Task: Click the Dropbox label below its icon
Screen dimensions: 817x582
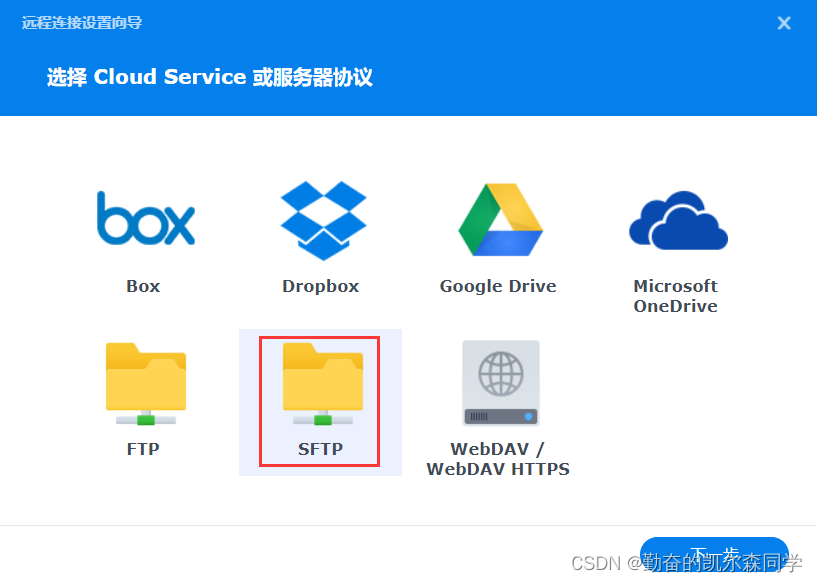Action: tap(320, 285)
